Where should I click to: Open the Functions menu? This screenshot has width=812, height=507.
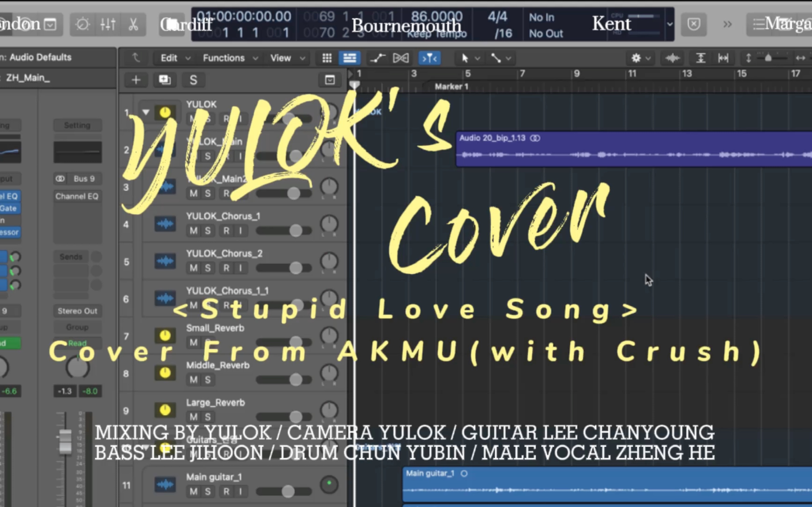click(230, 58)
